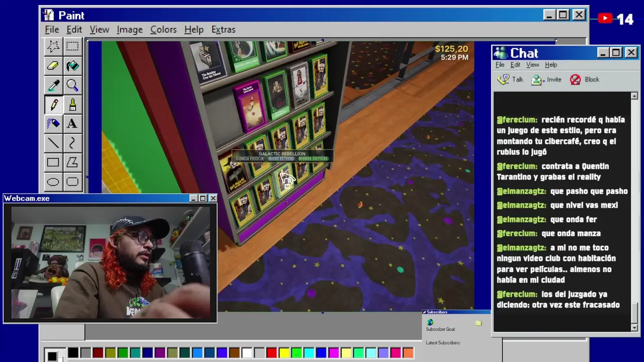Open the Paint View menu
Viewport: 644px width, 362px height.
pos(100,30)
